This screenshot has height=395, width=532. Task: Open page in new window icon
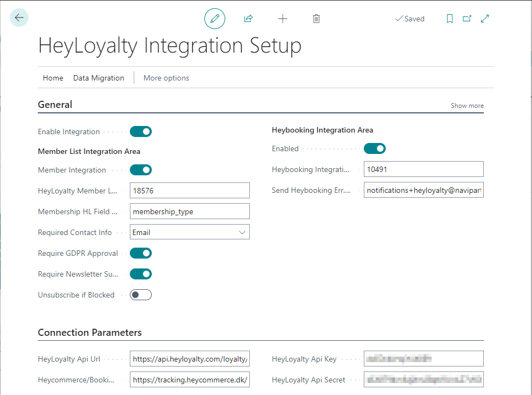click(467, 19)
